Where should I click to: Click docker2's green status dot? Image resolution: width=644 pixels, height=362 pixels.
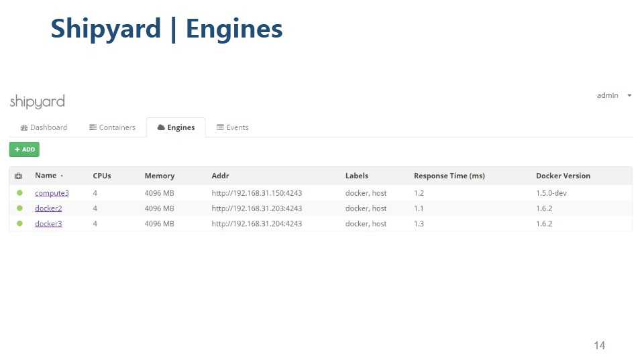pos(19,208)
